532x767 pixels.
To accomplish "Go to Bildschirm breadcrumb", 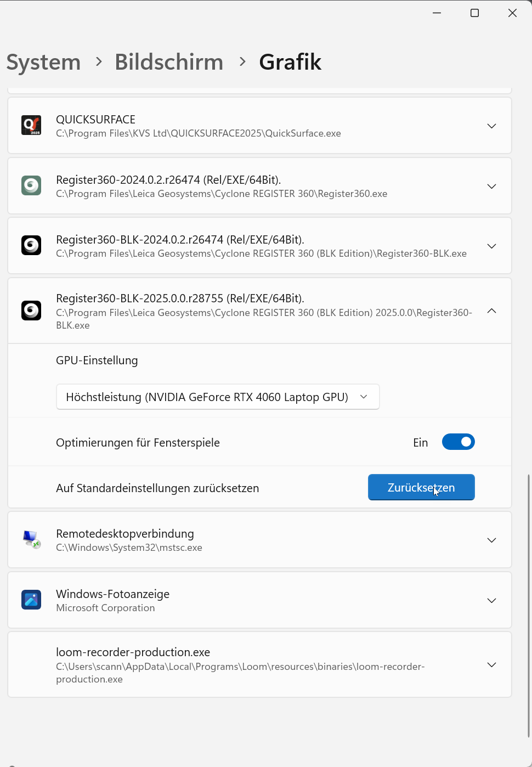I will [169, 62].
